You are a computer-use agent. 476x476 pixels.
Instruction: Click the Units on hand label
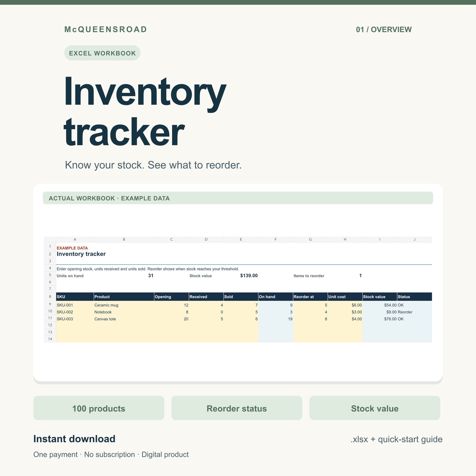click(x=70, y=276)
